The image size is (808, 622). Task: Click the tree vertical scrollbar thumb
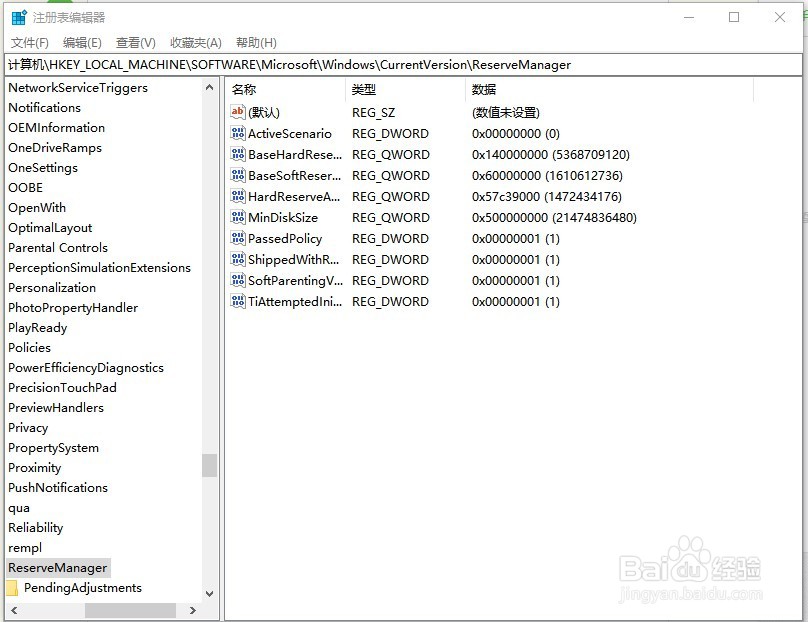[209, 465]
